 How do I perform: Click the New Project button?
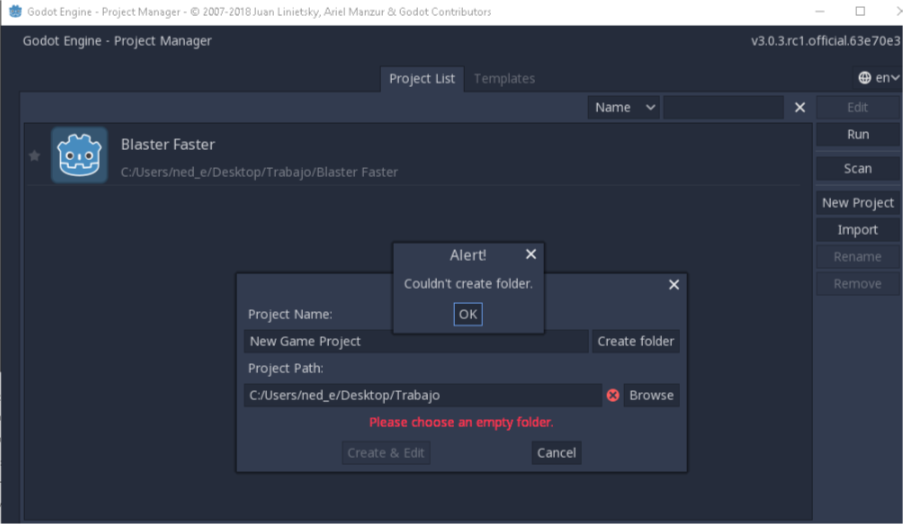[858, 203]
